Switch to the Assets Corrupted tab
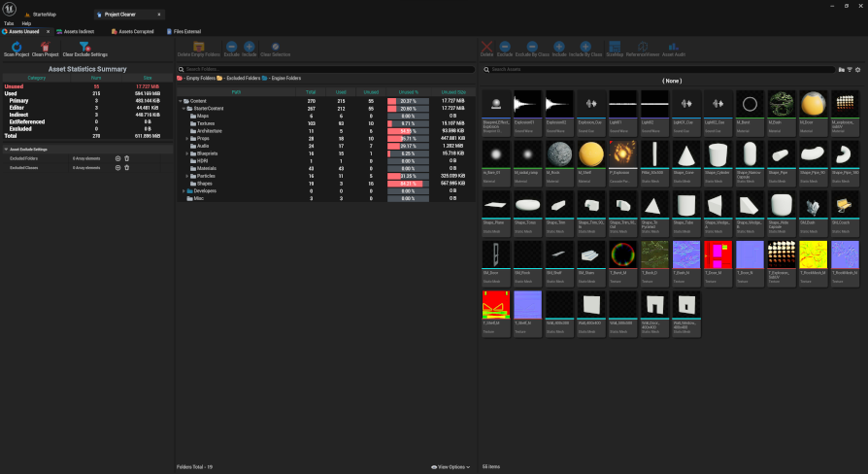Image resolution: width=868 pixels, height=474 pixels. point(134,31)
